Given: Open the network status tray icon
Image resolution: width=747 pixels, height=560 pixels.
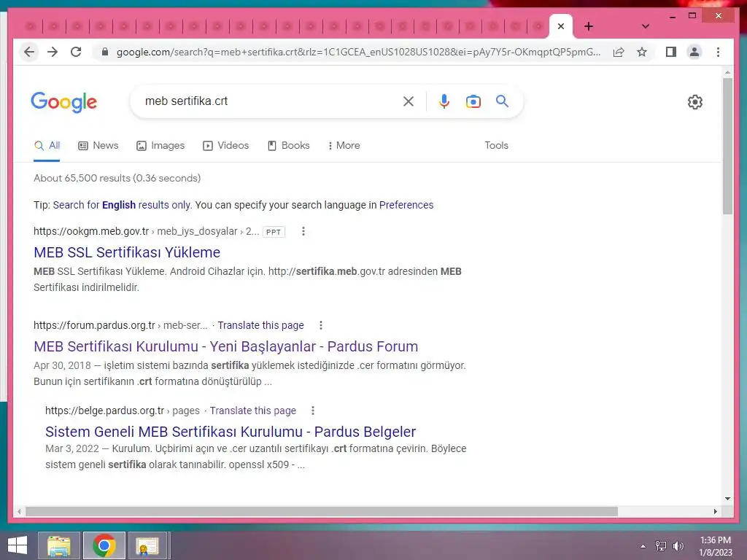Looking at the screenshot, I should (x=661, y=546).
